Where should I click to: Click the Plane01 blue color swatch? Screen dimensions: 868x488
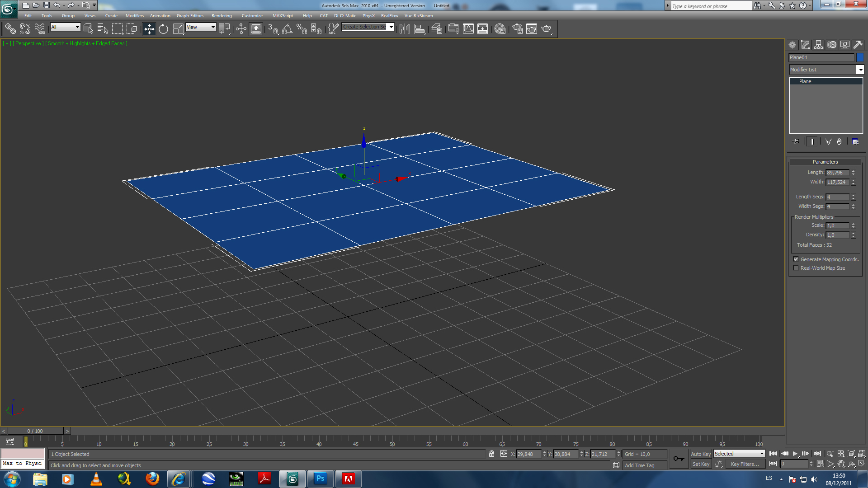coord(860,57)
